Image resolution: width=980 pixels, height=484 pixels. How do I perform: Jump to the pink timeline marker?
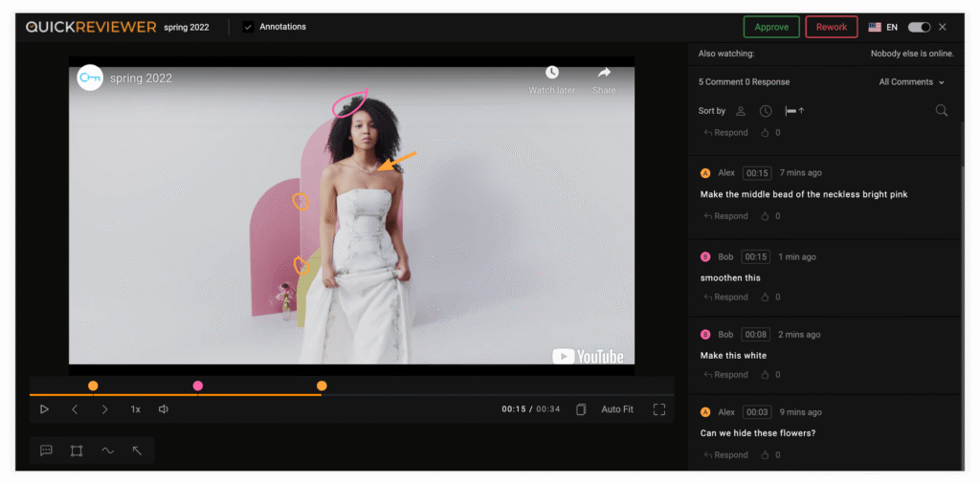198,385
